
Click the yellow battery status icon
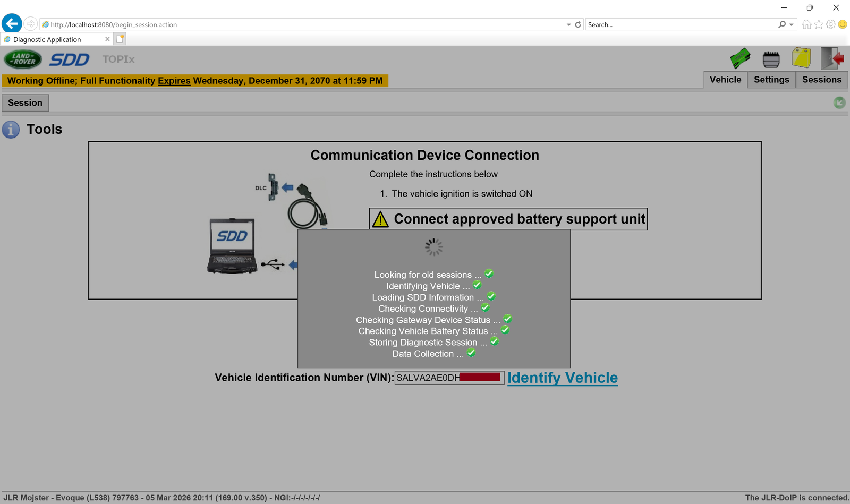pyautogui.click(x=802, y=57)
